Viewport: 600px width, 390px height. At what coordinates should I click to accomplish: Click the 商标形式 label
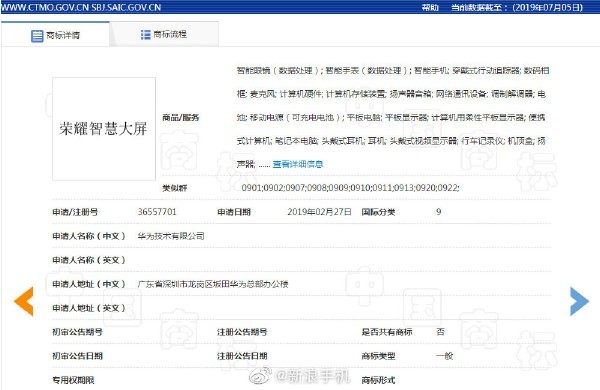(x=378, y=380)
